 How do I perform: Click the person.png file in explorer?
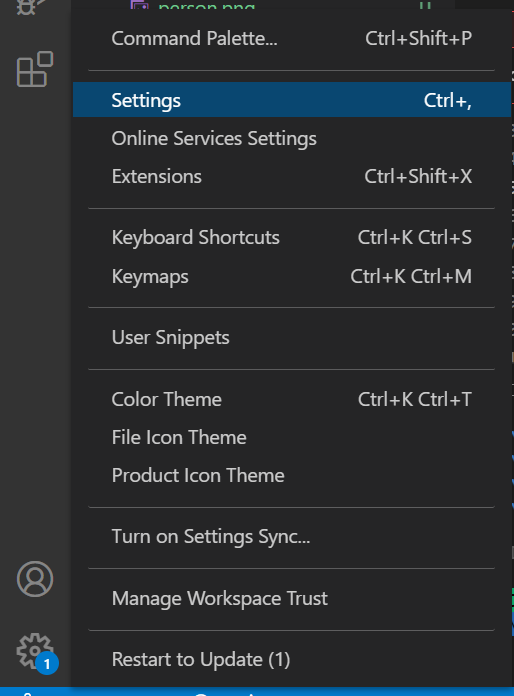click(206, 5)
